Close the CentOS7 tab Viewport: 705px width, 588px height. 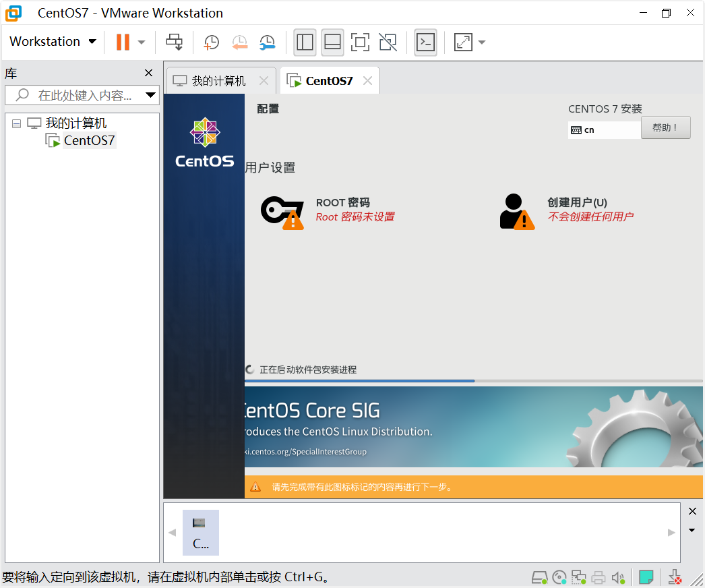pos(368,81)
